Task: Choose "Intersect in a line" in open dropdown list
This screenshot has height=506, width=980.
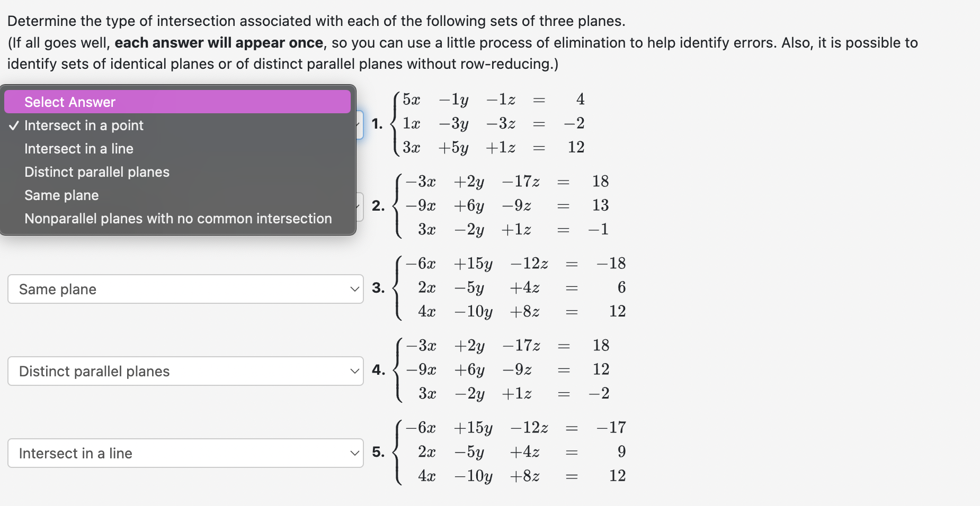Action: [78, 149]
